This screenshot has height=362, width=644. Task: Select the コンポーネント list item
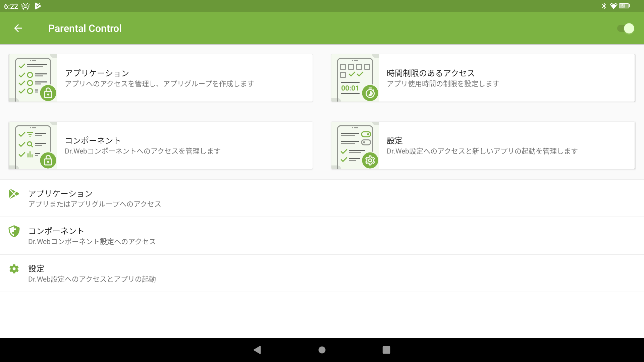(322, 236)
